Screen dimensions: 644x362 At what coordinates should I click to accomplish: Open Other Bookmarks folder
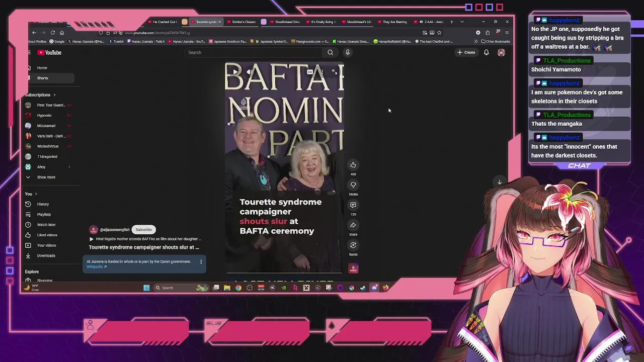496,42
